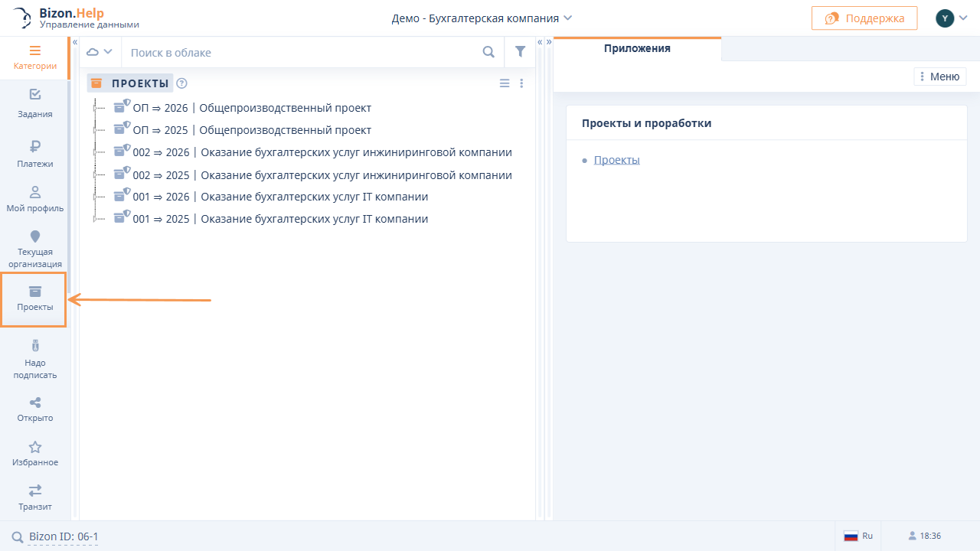Open Избранное favorites in sidebar
This screenshot has height=551, width=980.
click(x=34, y=453)
